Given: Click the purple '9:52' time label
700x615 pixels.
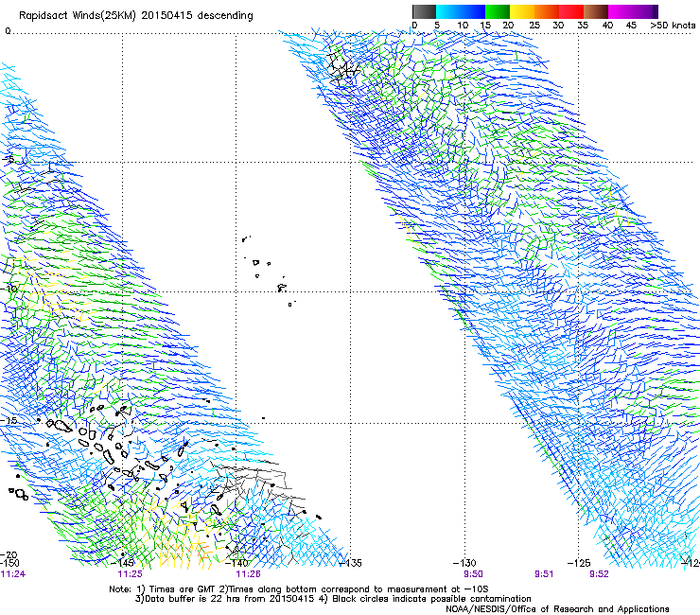Looking at the screenshot, I should [599, 574].
